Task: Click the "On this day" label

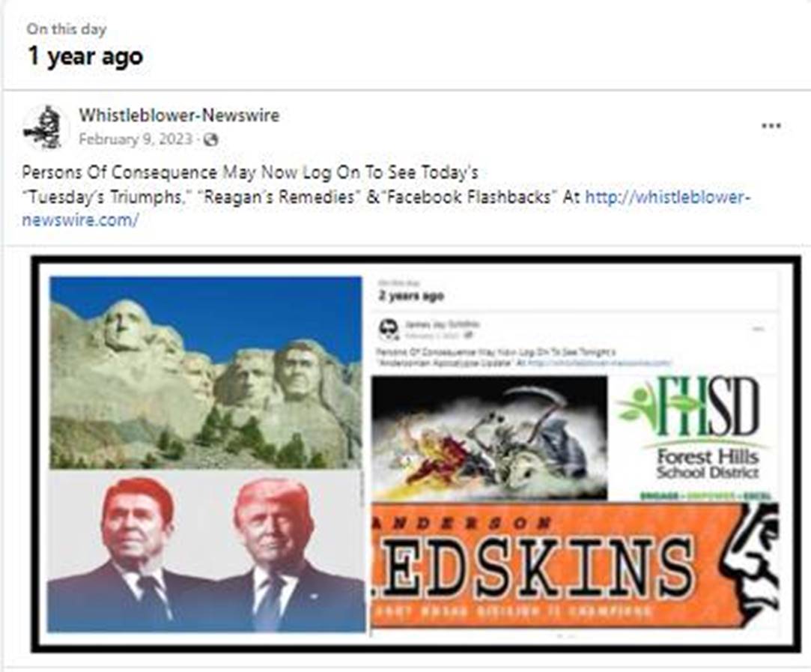Action: coord(67,28)
